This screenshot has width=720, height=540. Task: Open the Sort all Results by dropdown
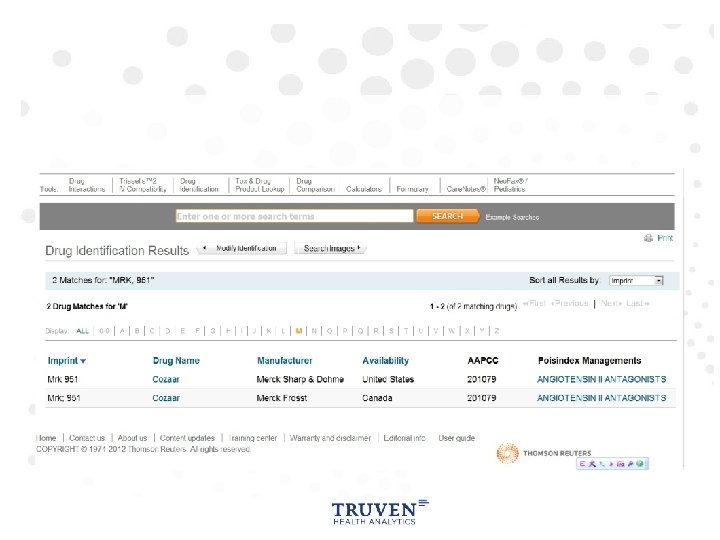[x=636, y=280]
